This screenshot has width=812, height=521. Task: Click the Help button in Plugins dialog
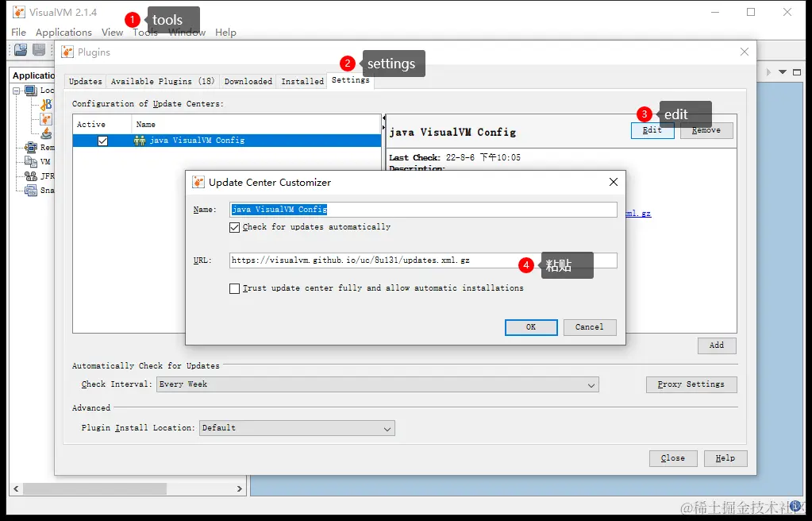725,458
